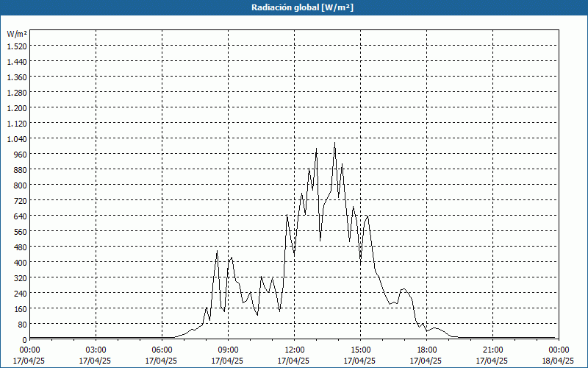Select the 240 y-axis value label
Viewport: 588px width, 368px height.
(21, 293)
